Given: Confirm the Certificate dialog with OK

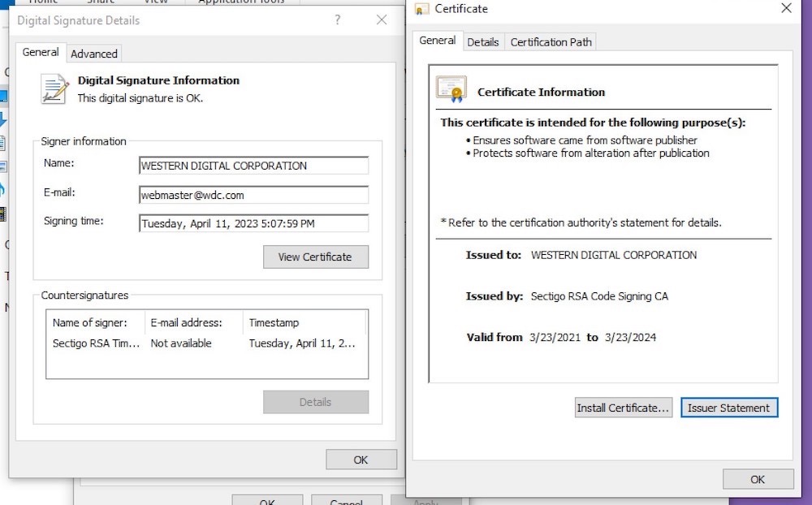Looking at the screenshot, I should (757, 479).
